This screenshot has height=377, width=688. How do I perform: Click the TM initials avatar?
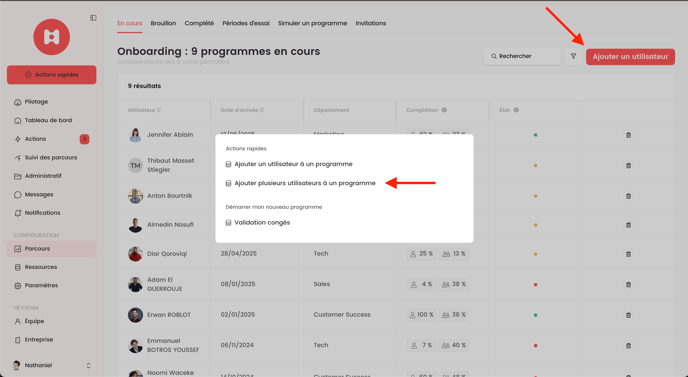[x=135, y=165]
